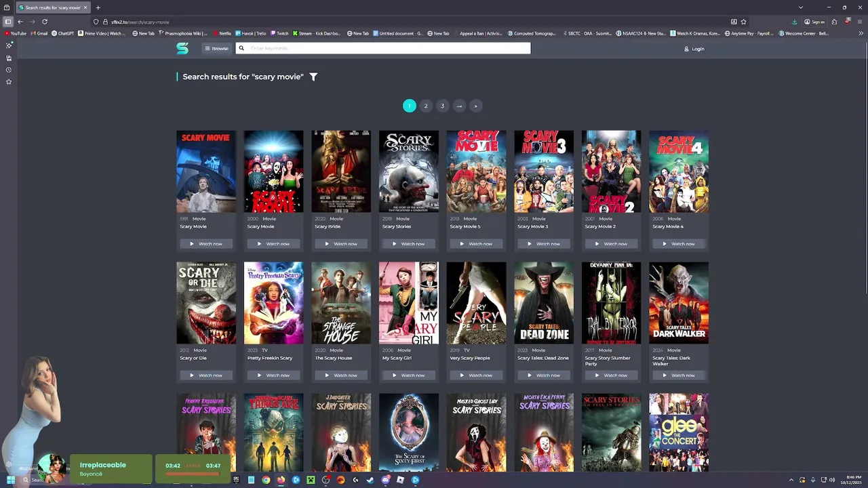868x488 pixels.
Task: Watch now for Scary Movie 2
Action: [611, 243]
